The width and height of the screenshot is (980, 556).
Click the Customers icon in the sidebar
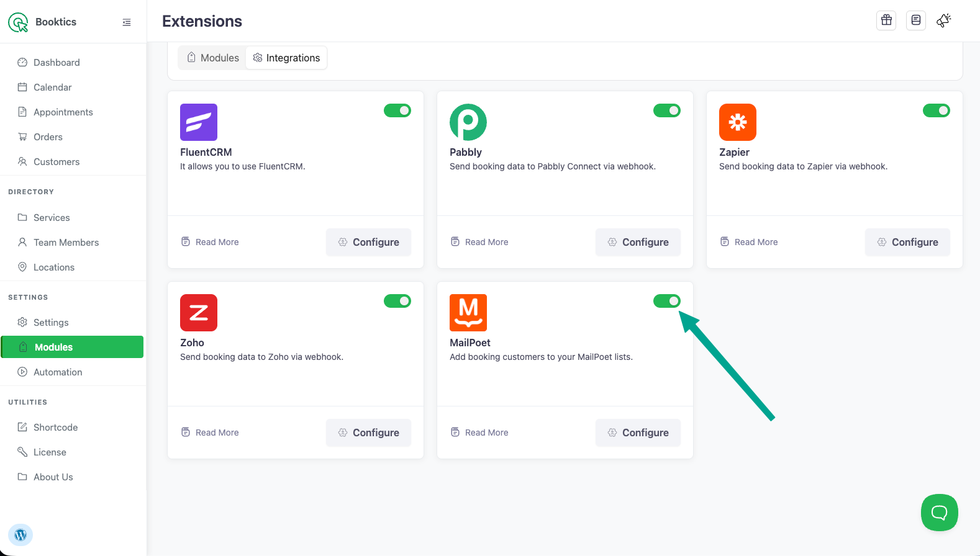coord(22,161)
